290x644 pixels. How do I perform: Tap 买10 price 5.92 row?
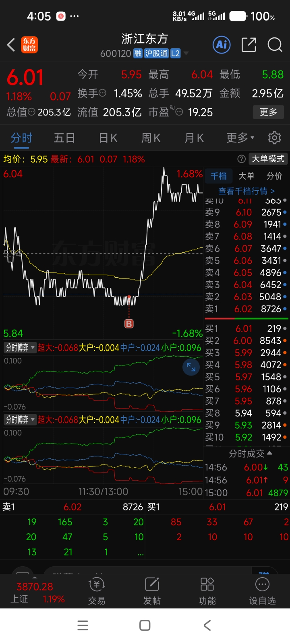(x=246, y=437)
